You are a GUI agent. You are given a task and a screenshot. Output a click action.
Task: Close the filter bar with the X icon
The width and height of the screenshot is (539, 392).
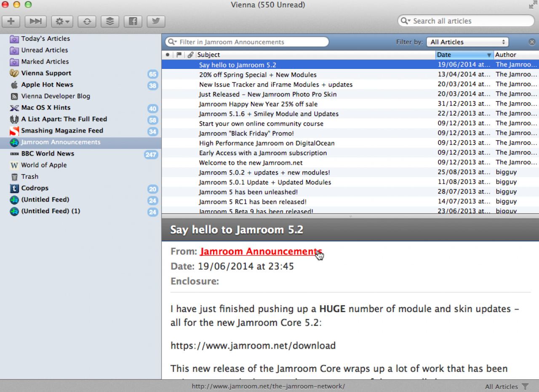(532, 42)
